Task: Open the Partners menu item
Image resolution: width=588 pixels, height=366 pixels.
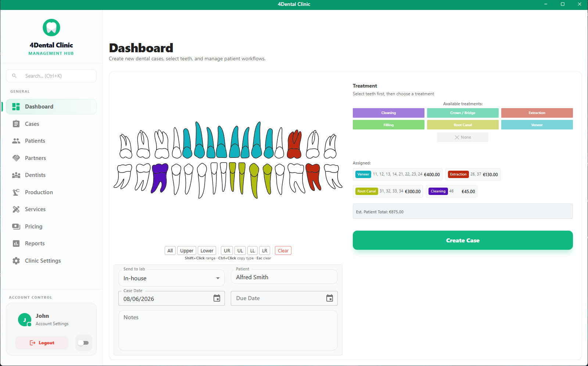Action: pos(51,158)
